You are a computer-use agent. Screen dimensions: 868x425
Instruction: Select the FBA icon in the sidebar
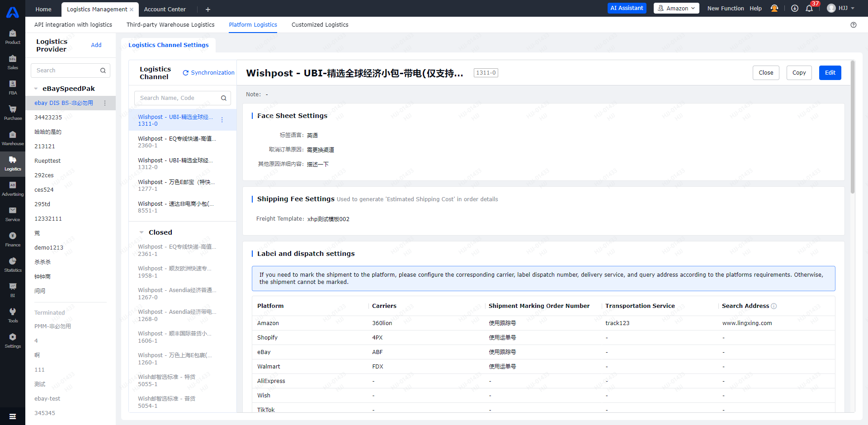click(x=12, y=86)
